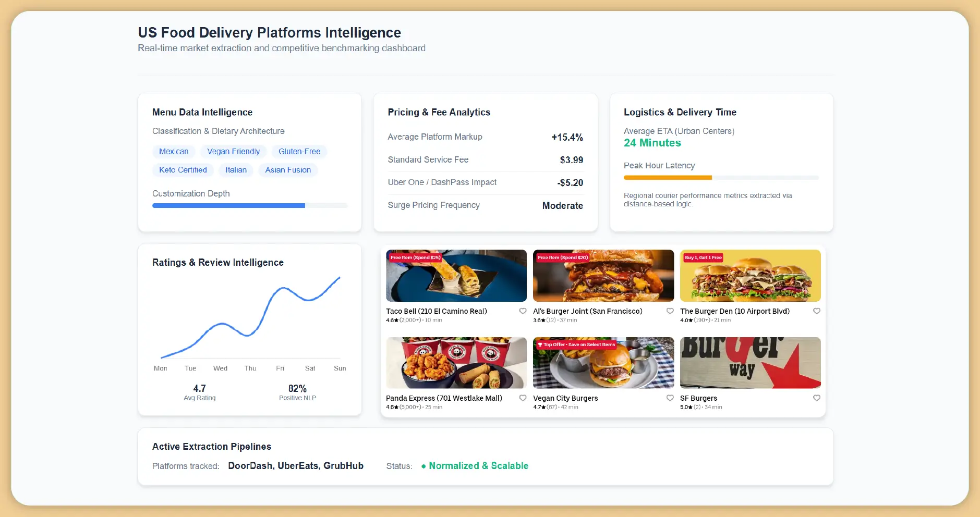Select the Keto Certified tag
The width and height of the screenshot is (980, 517).
183,170
